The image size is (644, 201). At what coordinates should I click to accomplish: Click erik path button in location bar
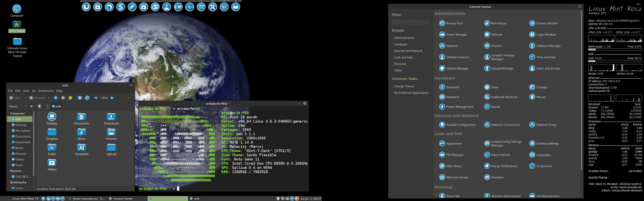[57, 106]
